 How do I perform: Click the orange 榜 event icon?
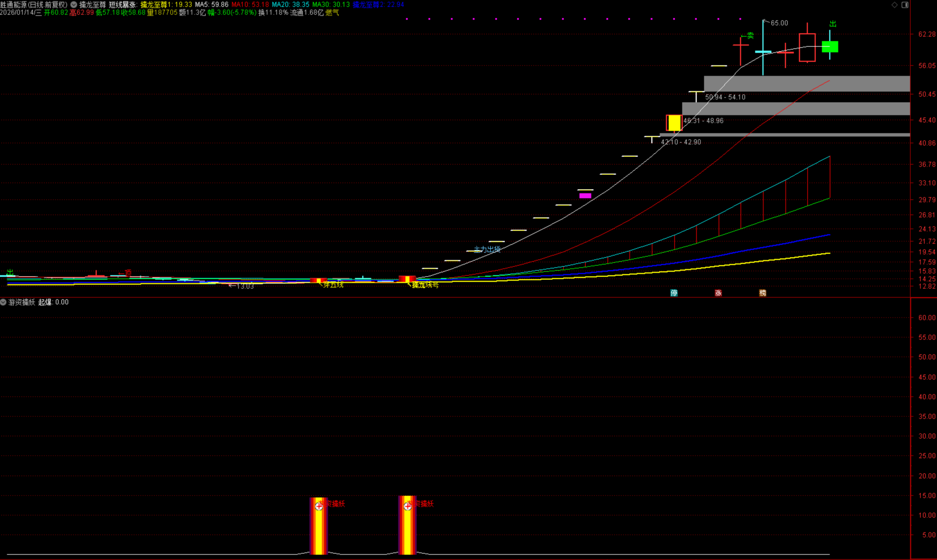[x=763, y=293]
